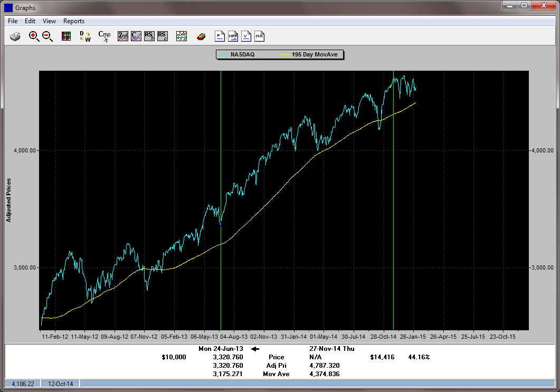
Task: Open the color grid palette icon
Action: click(66, 36)
